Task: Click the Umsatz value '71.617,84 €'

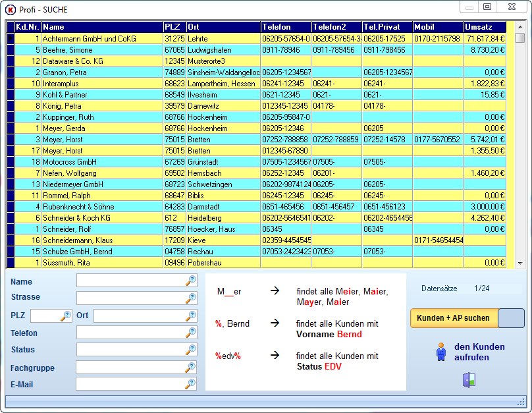Action: pos(485,39)
